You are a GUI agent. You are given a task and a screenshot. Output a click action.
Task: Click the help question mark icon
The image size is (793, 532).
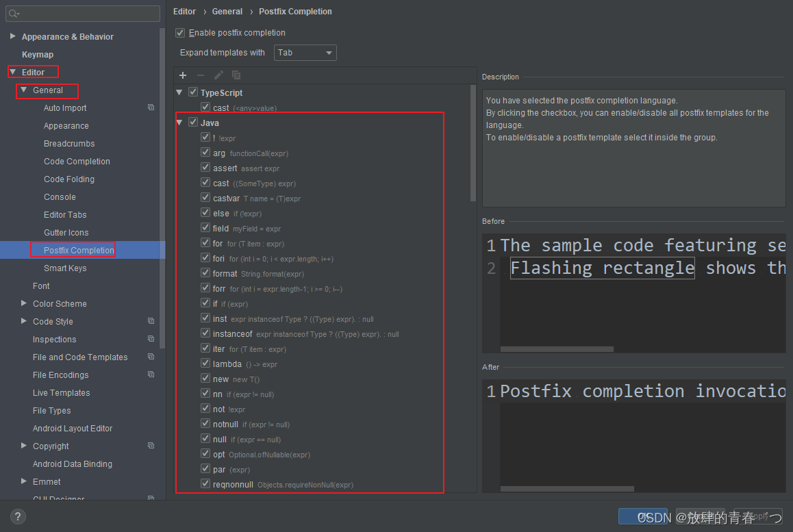(x=18, y=516)
